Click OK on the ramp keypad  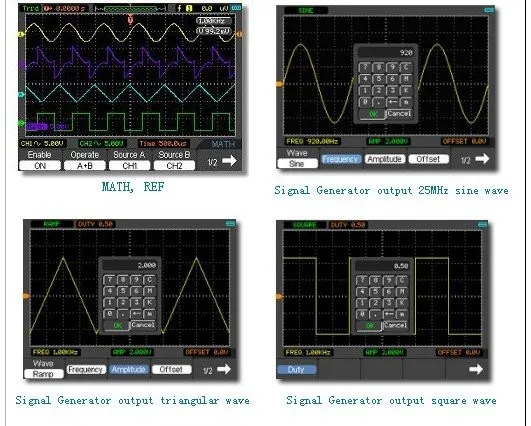pos(118,325)
